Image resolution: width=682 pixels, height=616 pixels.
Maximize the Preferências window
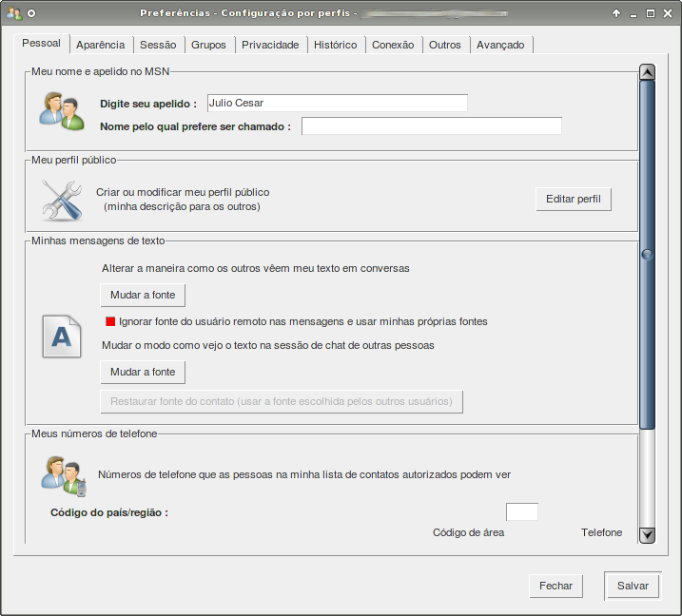[x=651, y=13]
